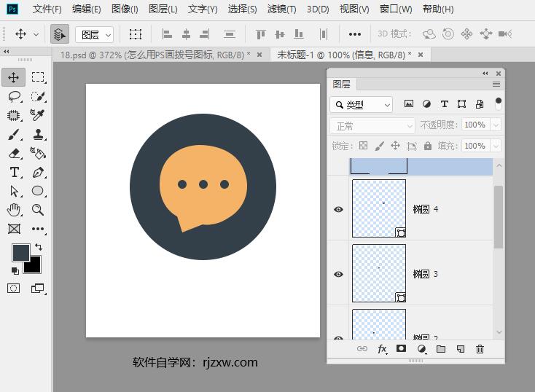Toggle visibility of 椭圆 3 layer

click(338, 274)
